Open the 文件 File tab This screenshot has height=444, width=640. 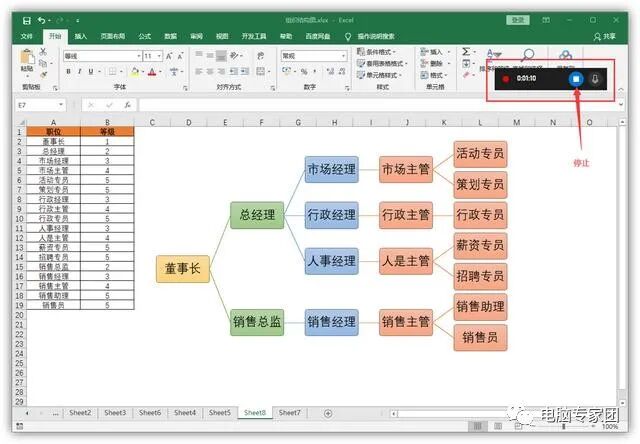point(27,36)
